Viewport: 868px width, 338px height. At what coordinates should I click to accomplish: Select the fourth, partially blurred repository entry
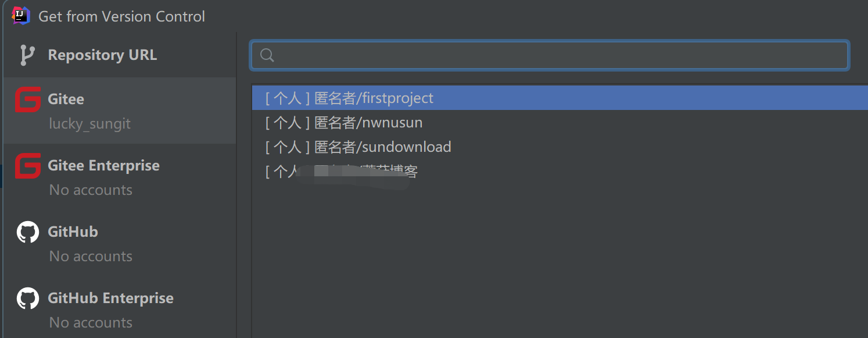tap(342, 172)
